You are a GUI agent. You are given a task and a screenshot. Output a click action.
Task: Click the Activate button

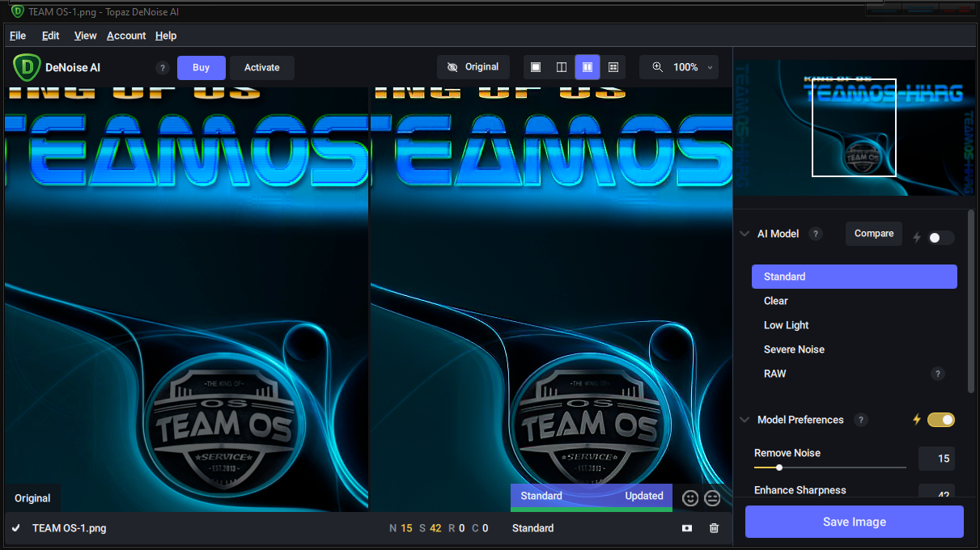[x=262, y=68]
